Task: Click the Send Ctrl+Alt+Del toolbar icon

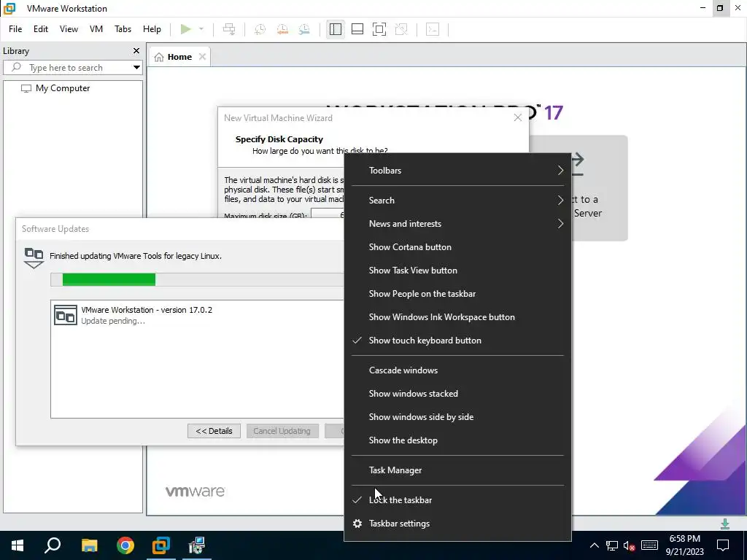Action: point(229,29)
